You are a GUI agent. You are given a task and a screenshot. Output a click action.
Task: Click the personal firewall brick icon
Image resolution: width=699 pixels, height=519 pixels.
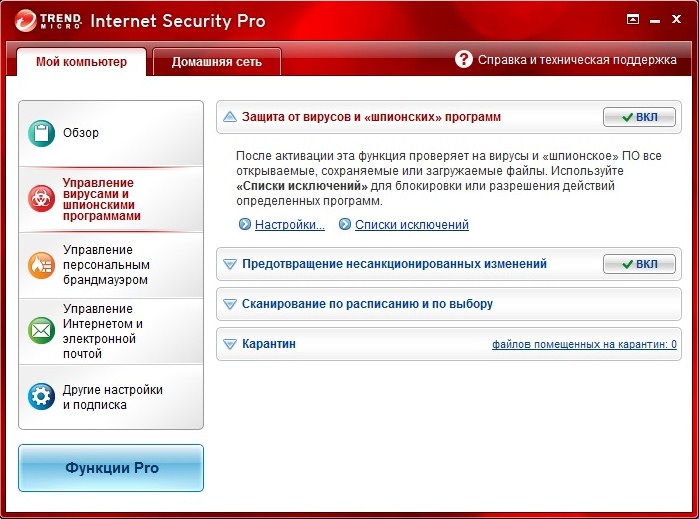[x=42, y=265]
